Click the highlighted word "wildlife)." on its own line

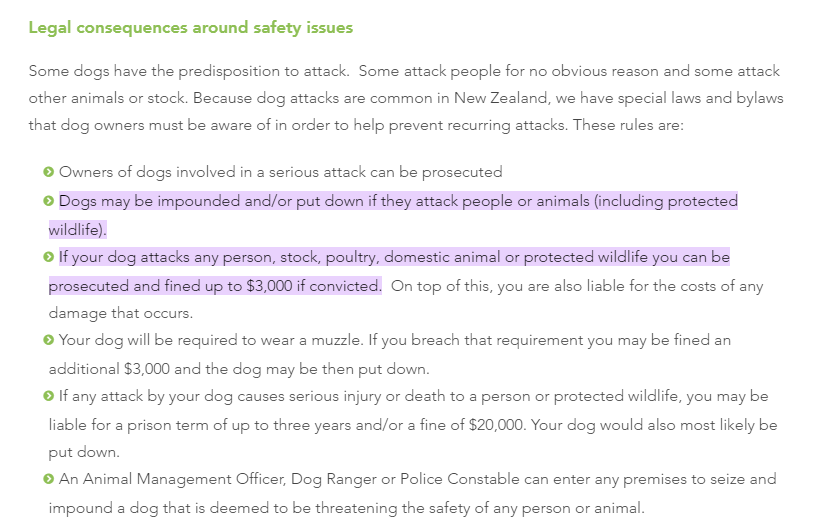pyautogui.click(x=77, y=230)
